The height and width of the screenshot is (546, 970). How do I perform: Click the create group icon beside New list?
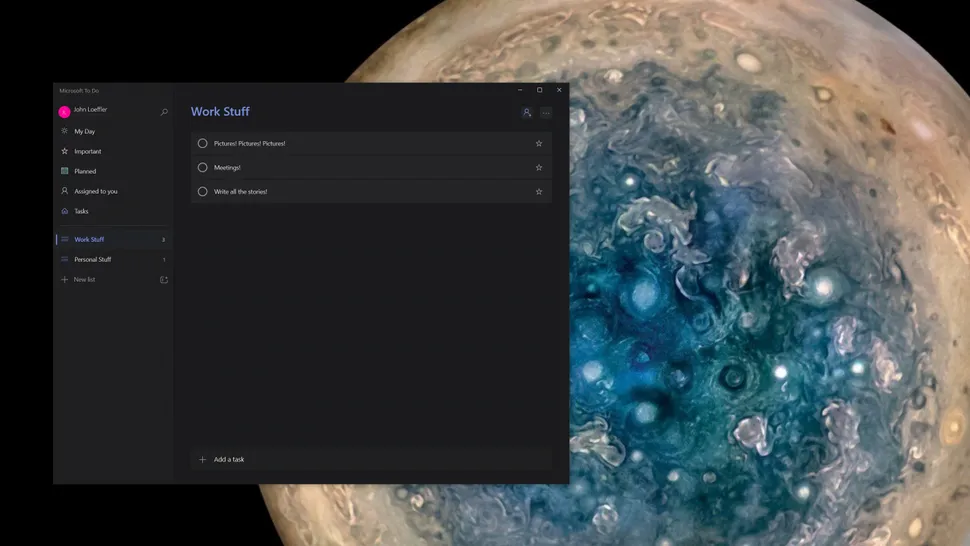(164, 279)
